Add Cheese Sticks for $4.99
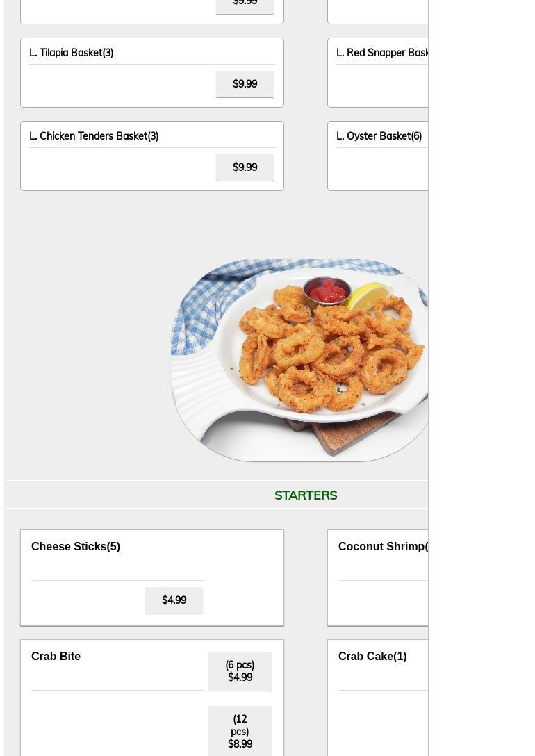Viewport: 535px width, 756px height. coord(174,600)
